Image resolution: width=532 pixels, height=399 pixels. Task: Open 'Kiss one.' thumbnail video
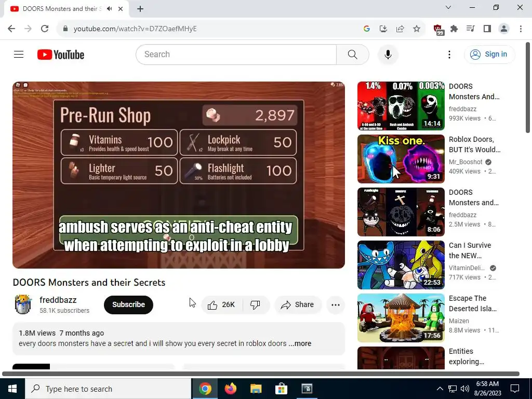[x=401, y=159]
